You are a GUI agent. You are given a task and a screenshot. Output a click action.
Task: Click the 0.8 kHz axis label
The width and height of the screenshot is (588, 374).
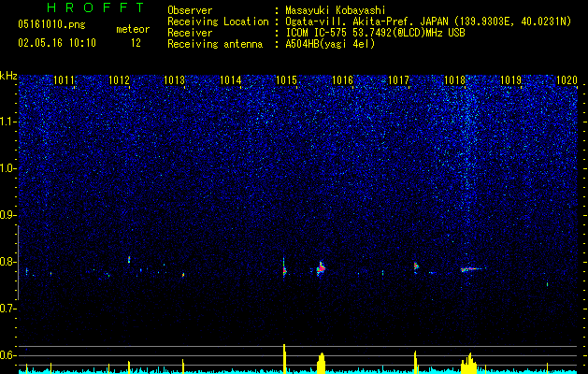tap(7, 262)
